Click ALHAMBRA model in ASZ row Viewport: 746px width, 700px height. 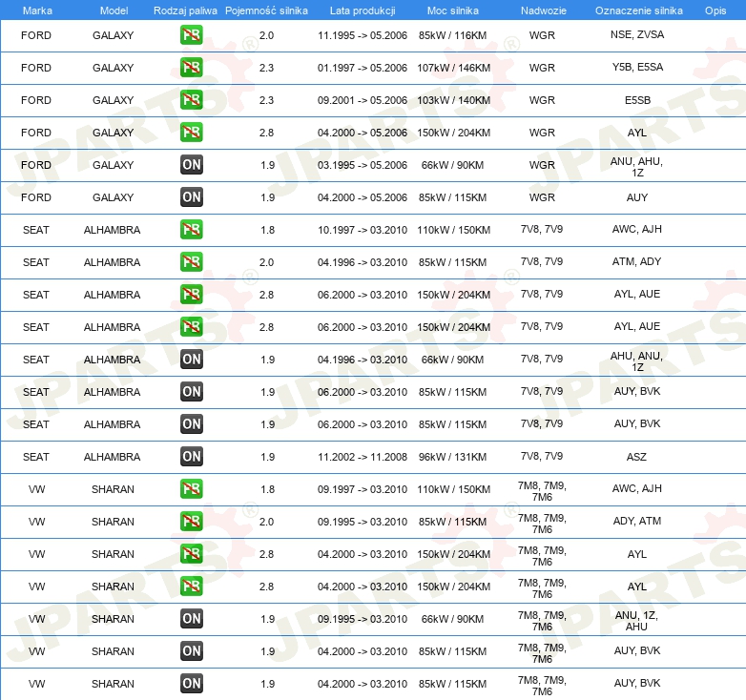(113, 457)
